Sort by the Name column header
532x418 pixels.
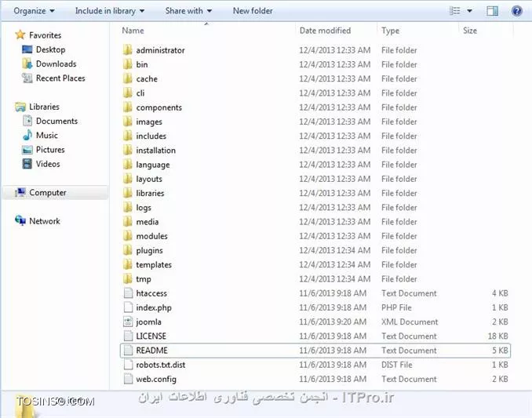[x=133, y=31]
